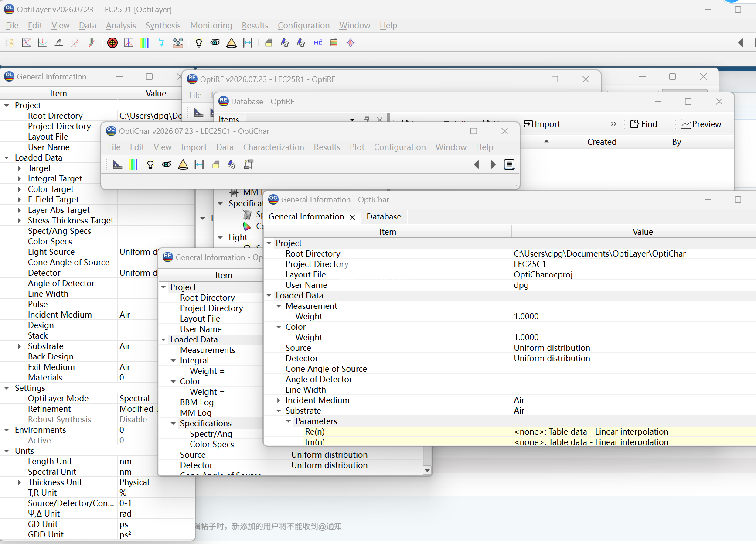Click the blue zigzag arrow icon in OptiLayer toolbar
756x544 pixels.
pyautogui.click(x=161, y=43)
